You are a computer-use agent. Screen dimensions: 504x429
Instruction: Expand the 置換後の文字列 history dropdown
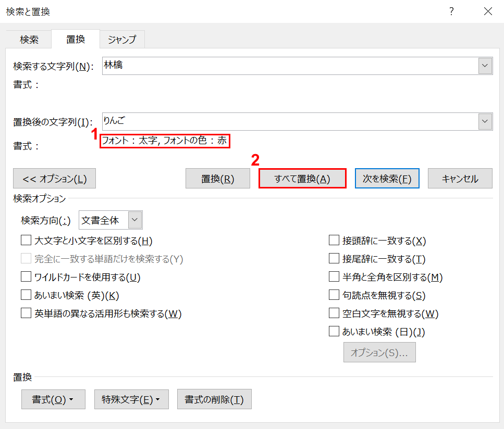point(485,121)
